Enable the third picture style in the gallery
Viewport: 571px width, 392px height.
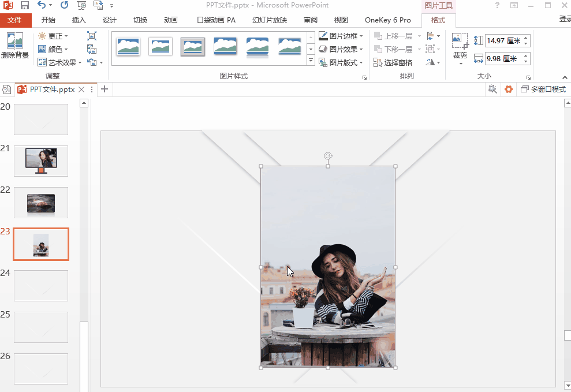(x=192, y=47)
